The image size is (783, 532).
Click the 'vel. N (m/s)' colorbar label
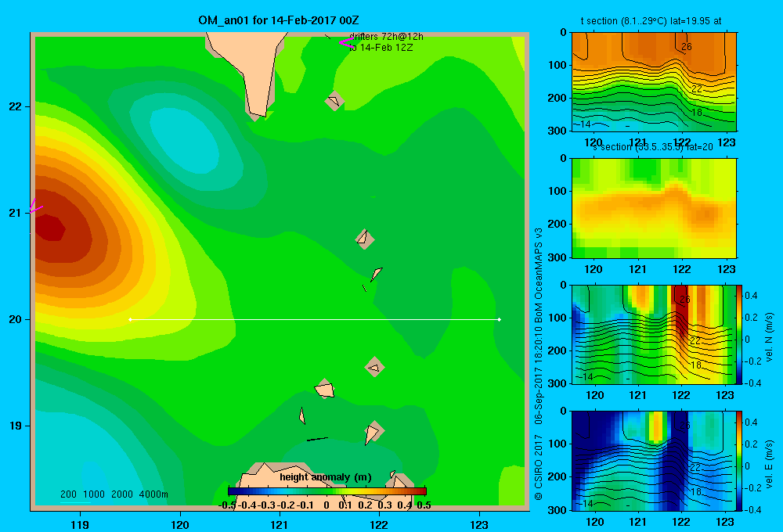pos(769,337)
